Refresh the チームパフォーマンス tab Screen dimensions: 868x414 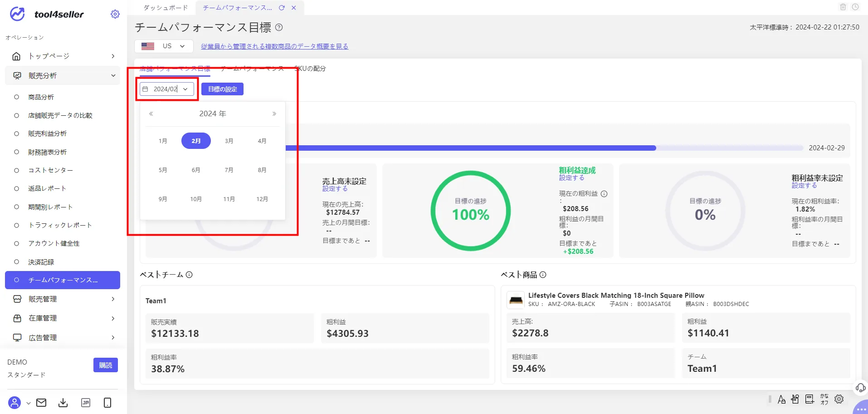point(282,8)
